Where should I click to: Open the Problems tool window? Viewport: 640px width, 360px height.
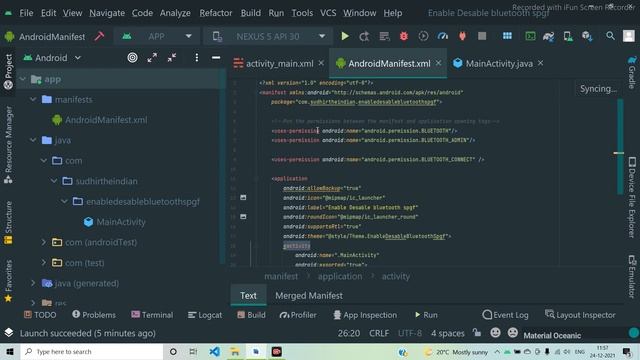94,315
